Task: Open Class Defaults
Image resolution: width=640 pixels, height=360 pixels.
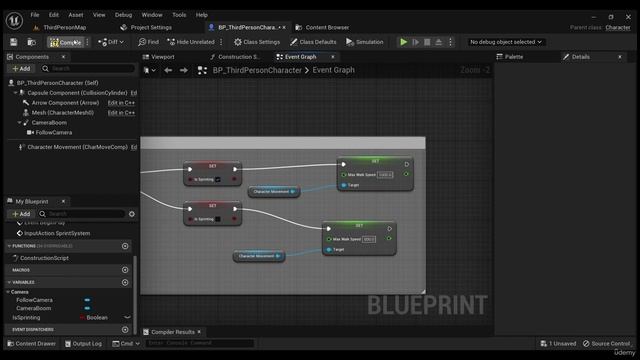Action: click(313, 42)
